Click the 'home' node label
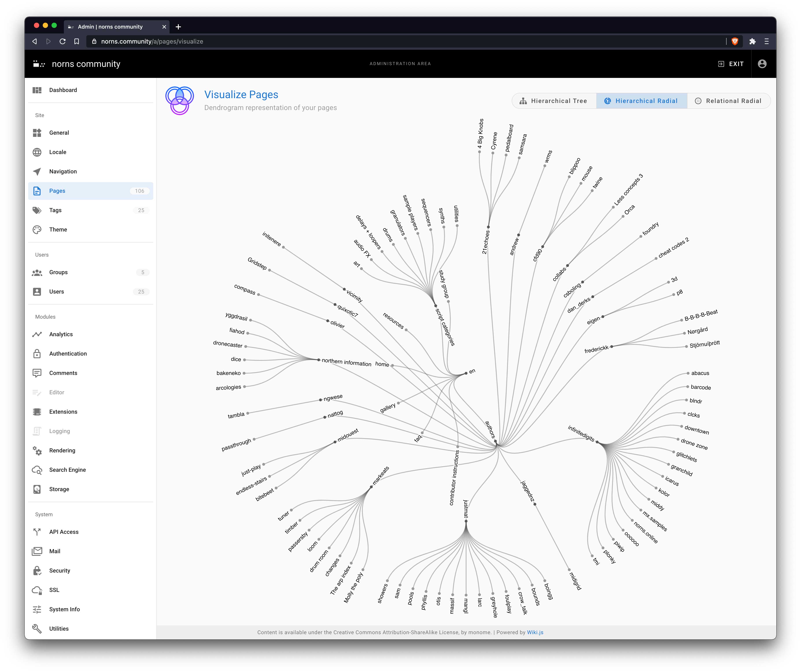This screenshot has height=672, width=801. [382, 364]
